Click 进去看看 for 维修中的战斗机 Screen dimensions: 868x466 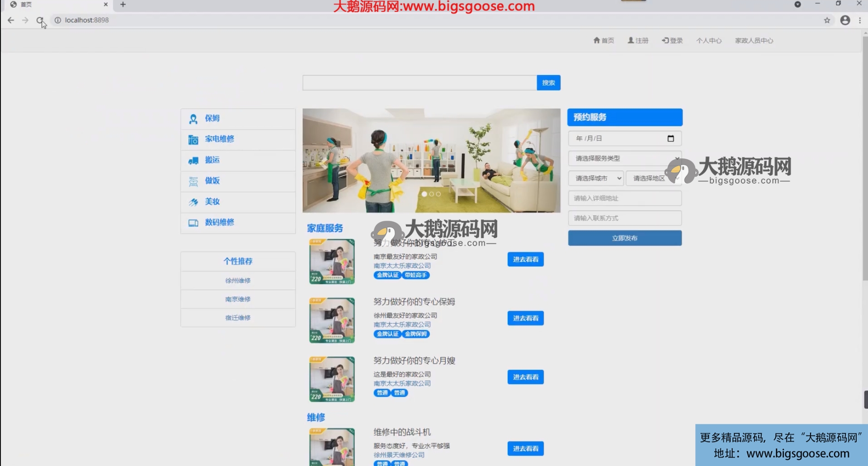pyautogui.click(x=525, y=448)
